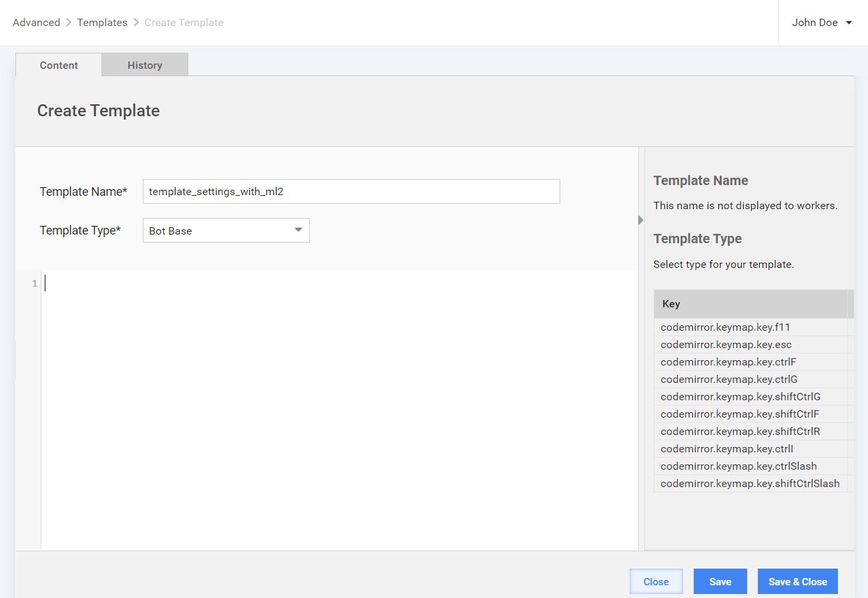Click inside the code editor area
Screen dimensions: 868x598
click(339, 410)
